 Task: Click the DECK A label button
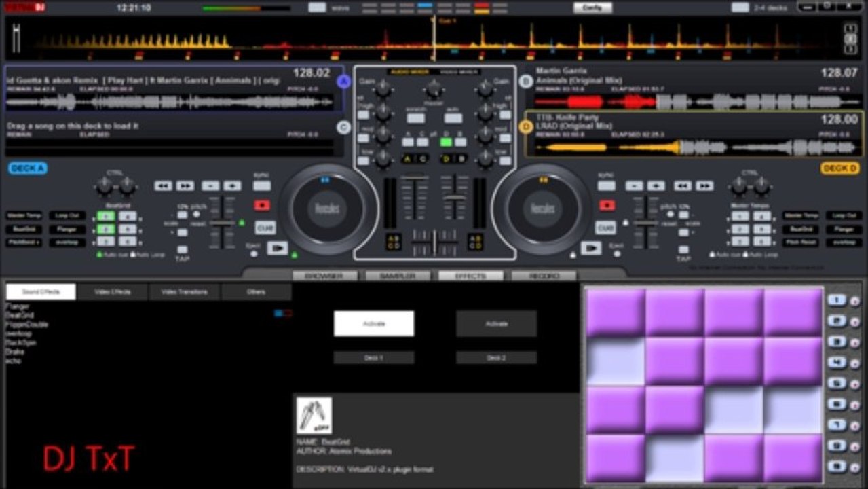pyautogui.click(x=28, y=168)
